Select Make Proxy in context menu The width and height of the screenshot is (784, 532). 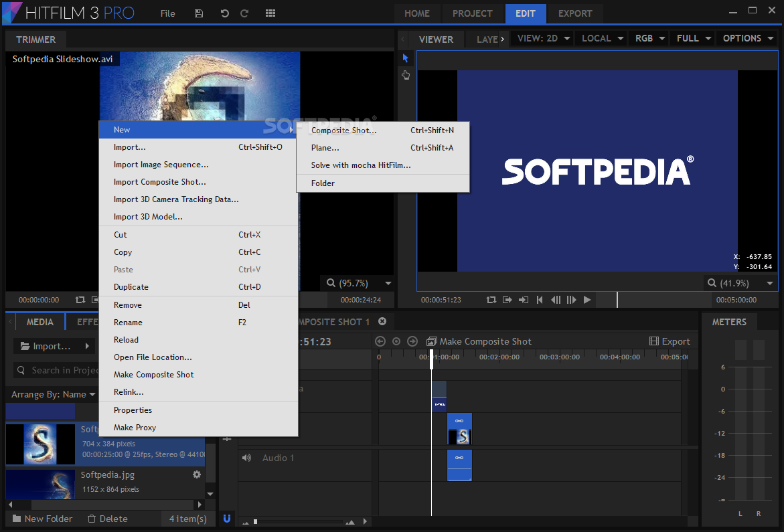[x=198, y=428]
